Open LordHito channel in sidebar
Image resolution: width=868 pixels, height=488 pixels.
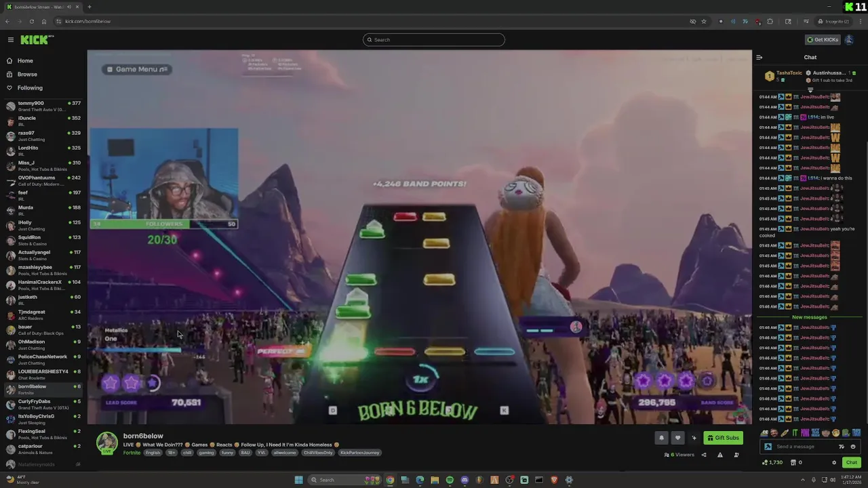coord(42,151)
